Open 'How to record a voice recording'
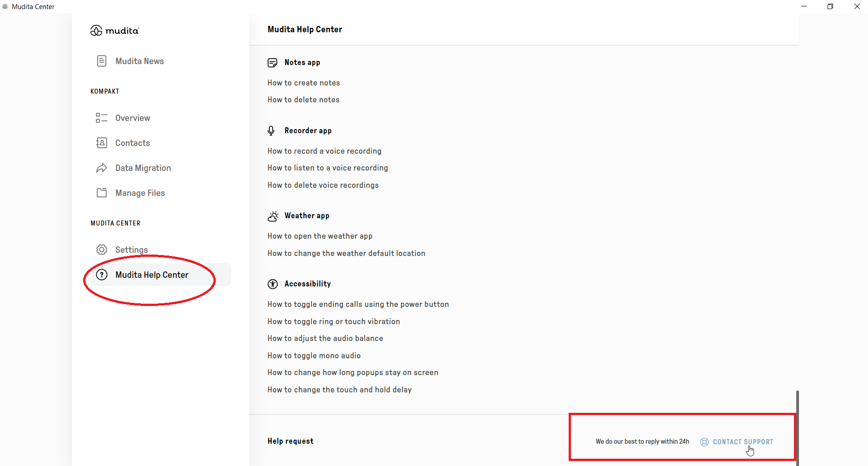The image size is (868, 466). pos(324,151)
